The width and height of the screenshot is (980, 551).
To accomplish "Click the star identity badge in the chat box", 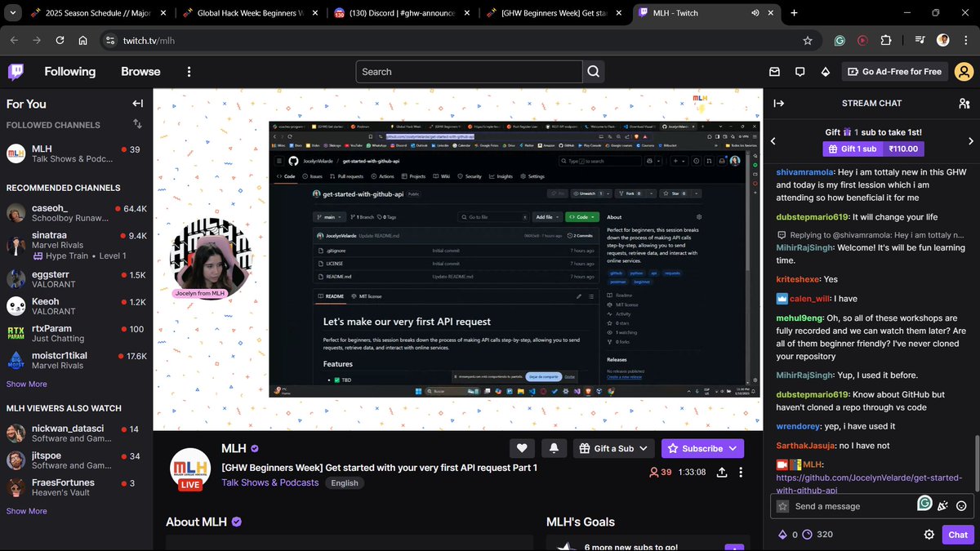I will point(782,506).
